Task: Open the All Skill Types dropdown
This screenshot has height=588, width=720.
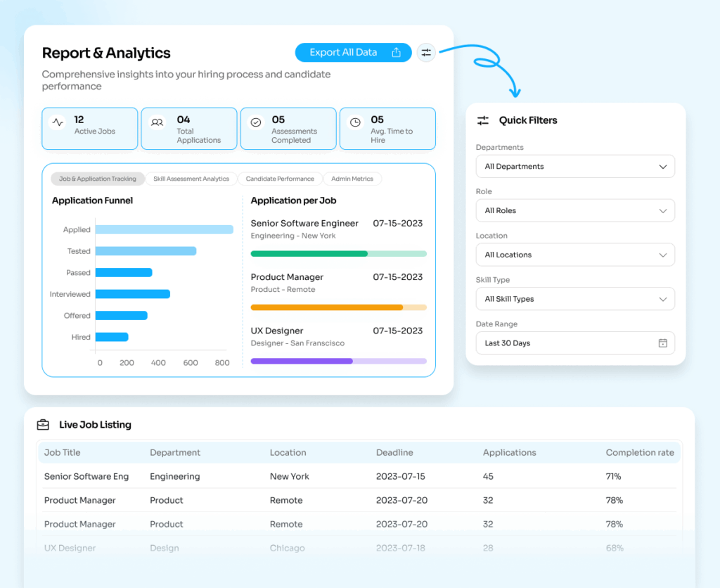Action: tap(575, 299)
